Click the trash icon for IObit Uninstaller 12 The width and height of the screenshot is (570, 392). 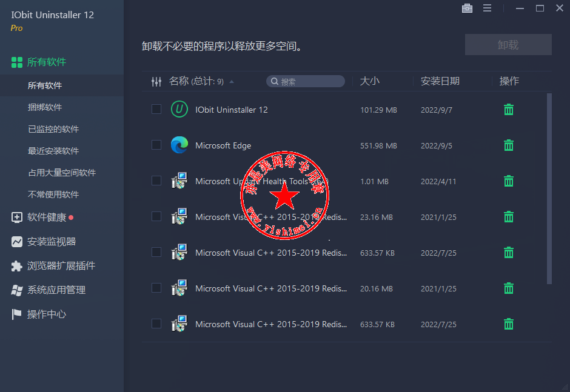pos(509,109)
